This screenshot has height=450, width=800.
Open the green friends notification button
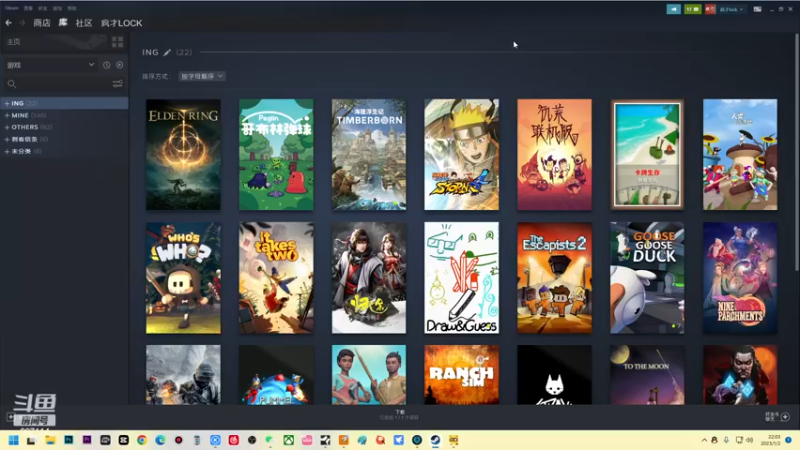pos(692,9)
